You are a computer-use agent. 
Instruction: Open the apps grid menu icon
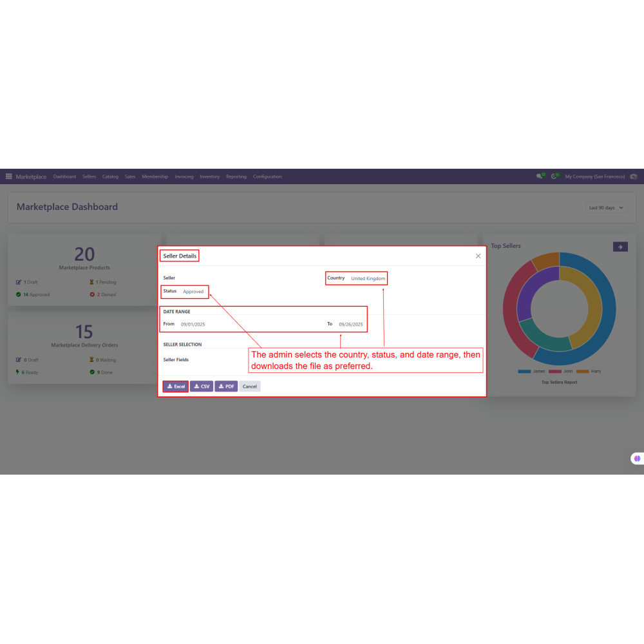(9, 176)
